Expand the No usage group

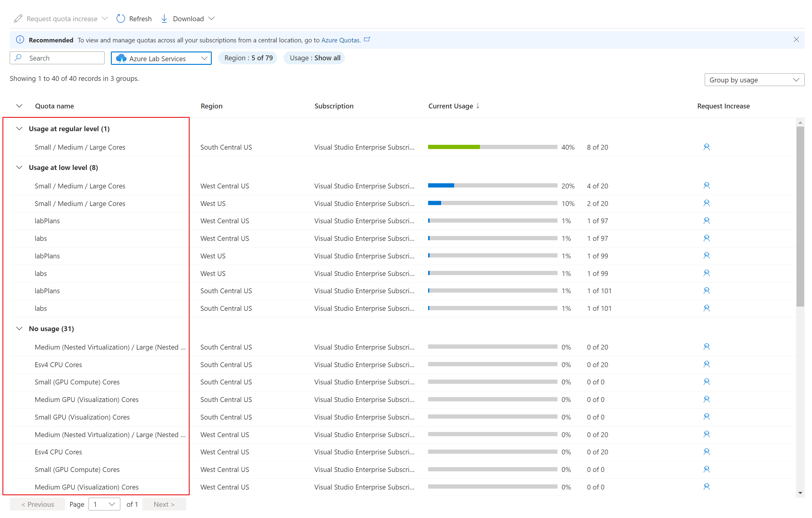tap(20, 328)
